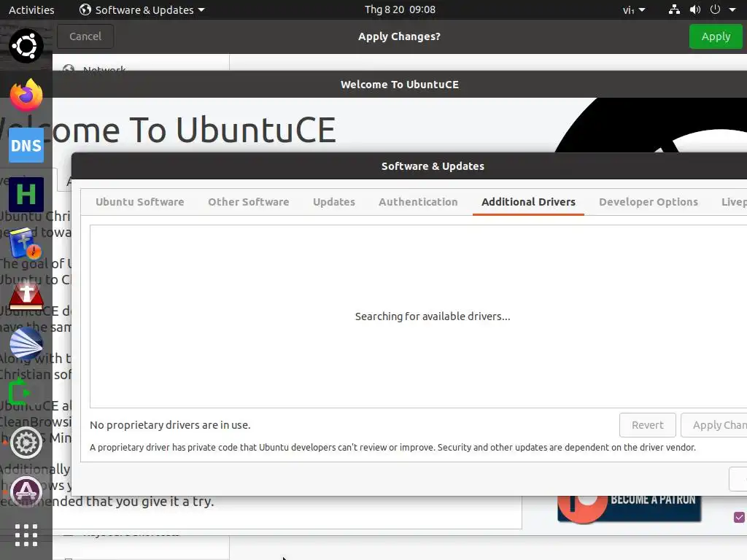The image size is (747, 560).
Task: Show Applications grid in the dock
Action: pyautogui.click(x=26, y=535)
